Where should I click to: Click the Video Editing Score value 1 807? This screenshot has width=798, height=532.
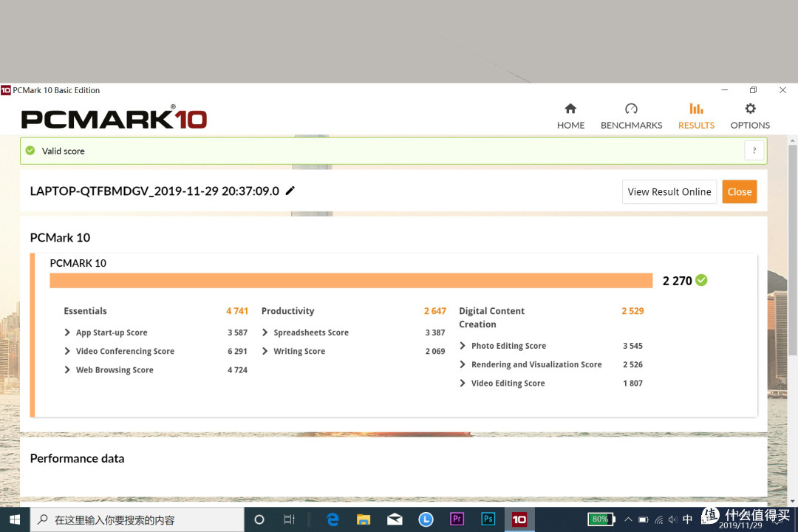pyautogui.click(x=632, y=383)
